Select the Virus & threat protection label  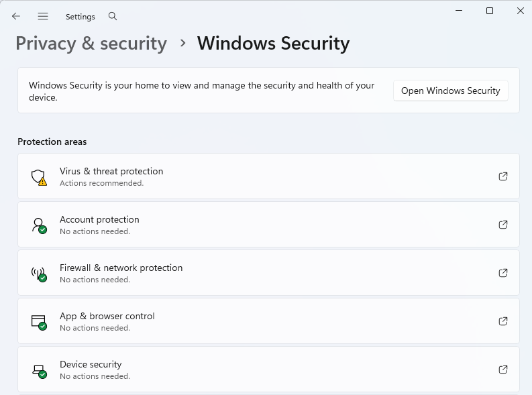pos(111,171)
